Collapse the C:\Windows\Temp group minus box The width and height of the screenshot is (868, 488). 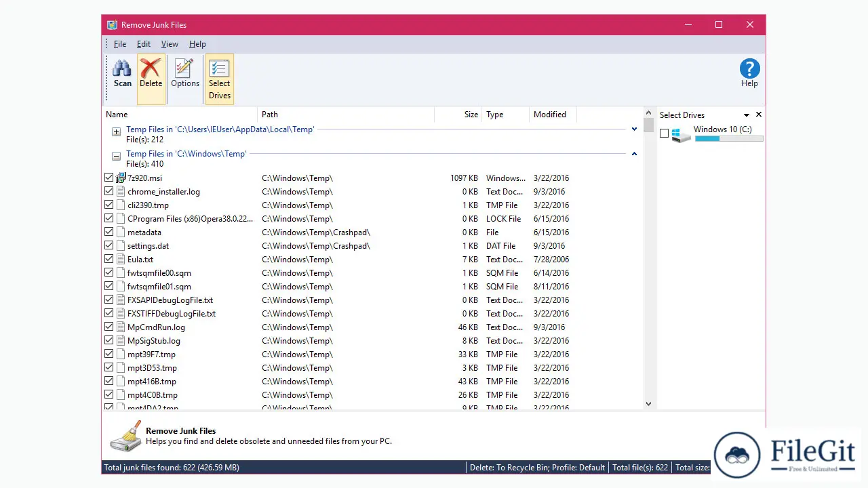tap(116, 156)
